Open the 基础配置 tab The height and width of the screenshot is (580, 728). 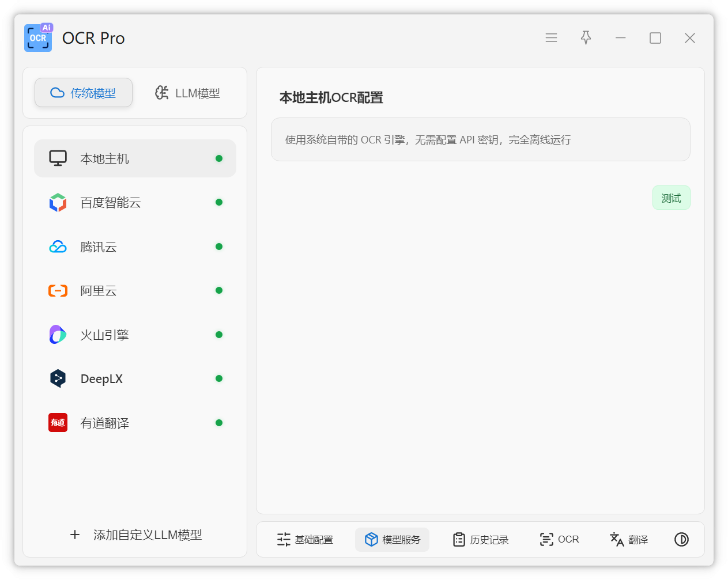[x=305, y=540]
